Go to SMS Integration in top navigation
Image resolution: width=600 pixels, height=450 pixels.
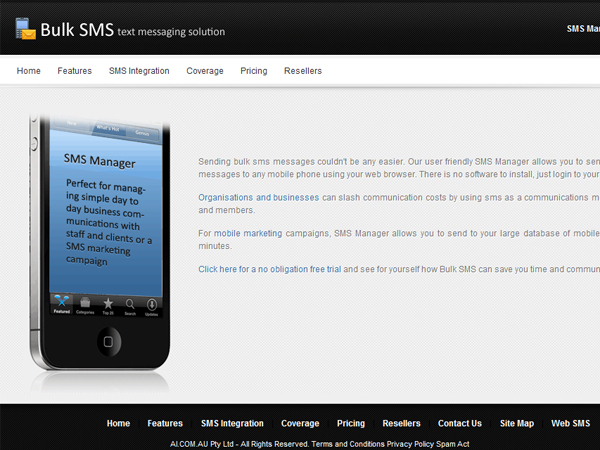139,71
